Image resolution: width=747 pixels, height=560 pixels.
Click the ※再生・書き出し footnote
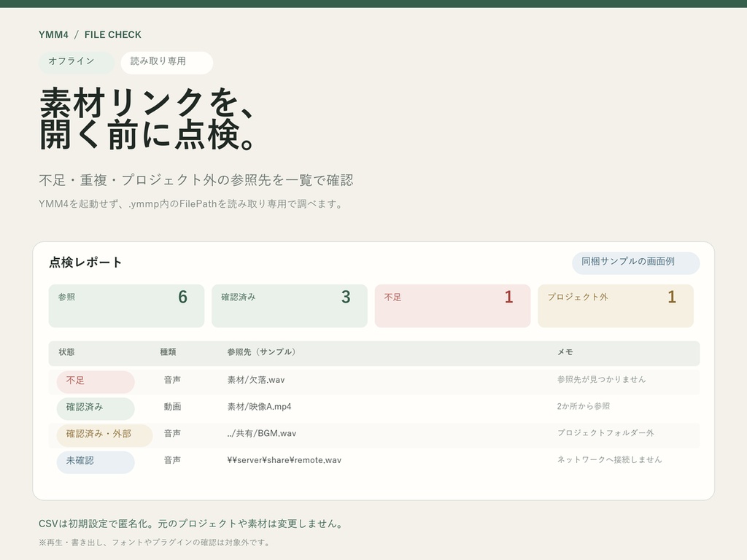click(x=155, y=542)
